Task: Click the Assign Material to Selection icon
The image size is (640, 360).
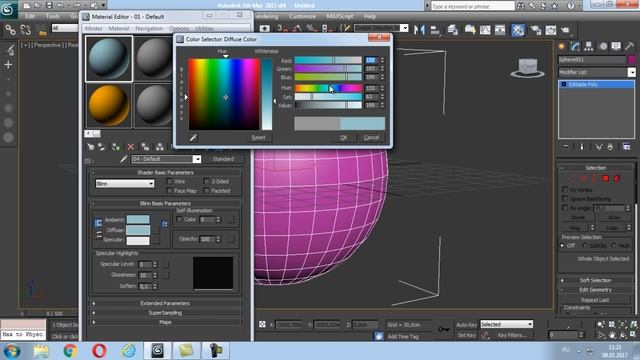Action: coord(116,147)
